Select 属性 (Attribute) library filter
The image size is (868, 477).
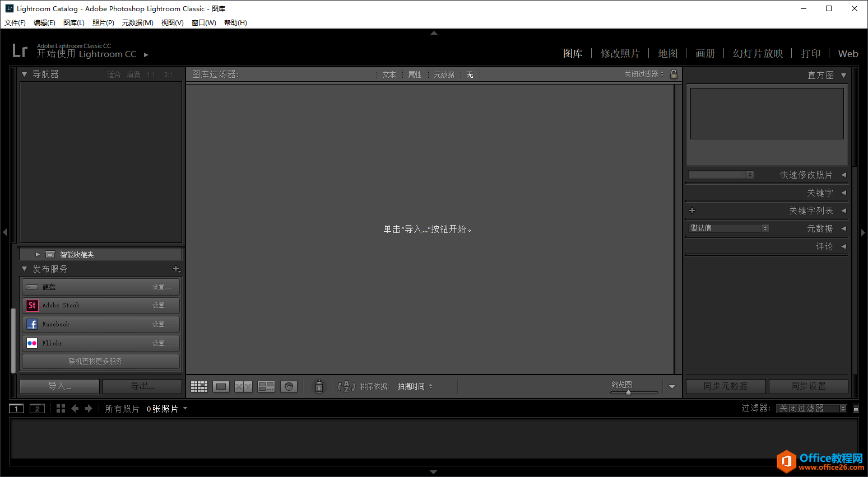(x=415, y=74)
